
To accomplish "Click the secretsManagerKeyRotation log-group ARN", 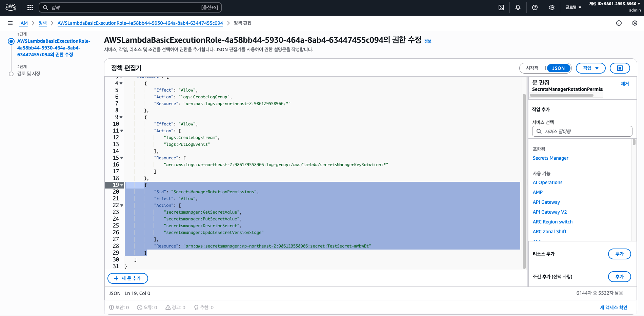I will (276, 165).
